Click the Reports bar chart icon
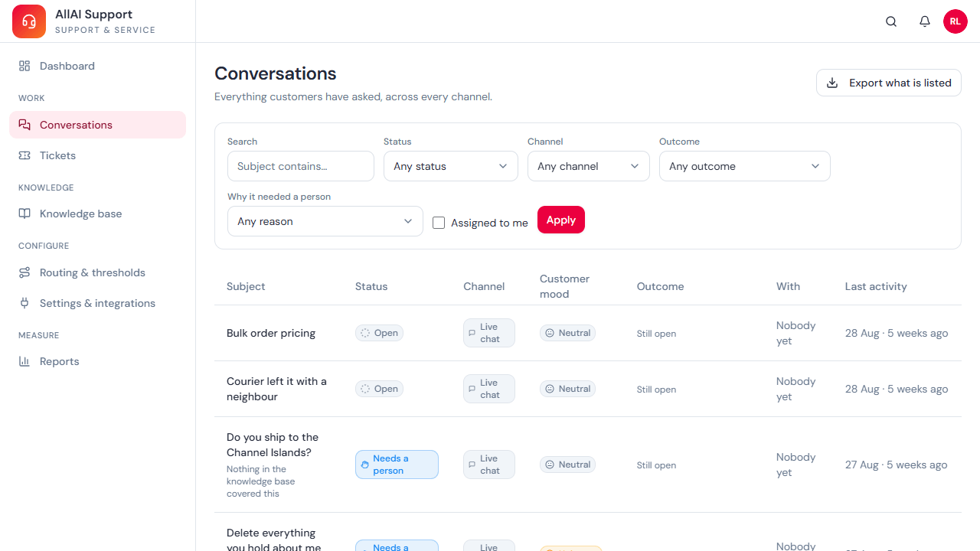The image size is (980, 551). (x=24, y=361)
